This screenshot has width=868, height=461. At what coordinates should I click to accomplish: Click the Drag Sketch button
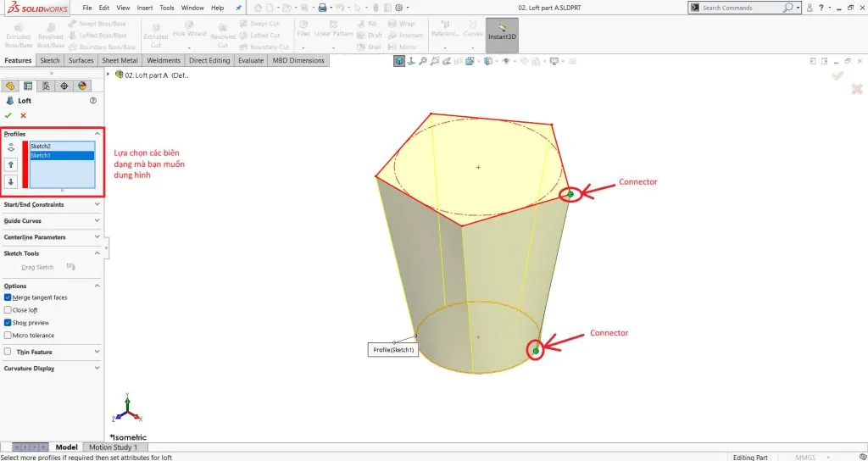point(37,267)
